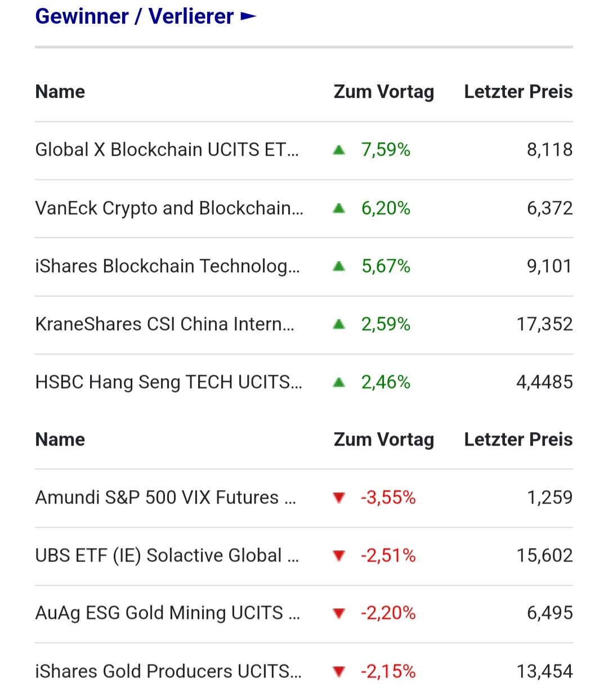608x700 pixels.
Task: Click the losers table Letzter Preis header
Action: coord(518,439)
